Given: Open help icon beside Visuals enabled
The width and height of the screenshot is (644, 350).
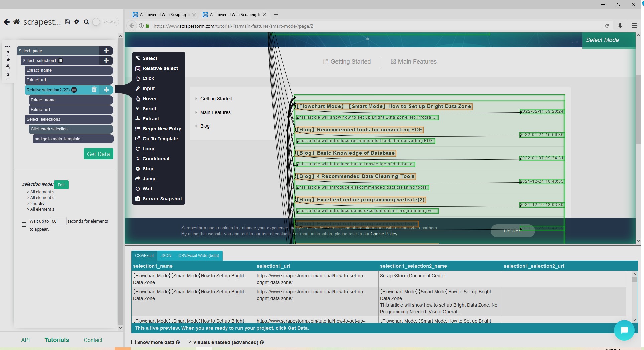Looking at the screenshot, I should click(x=262, y=342).
